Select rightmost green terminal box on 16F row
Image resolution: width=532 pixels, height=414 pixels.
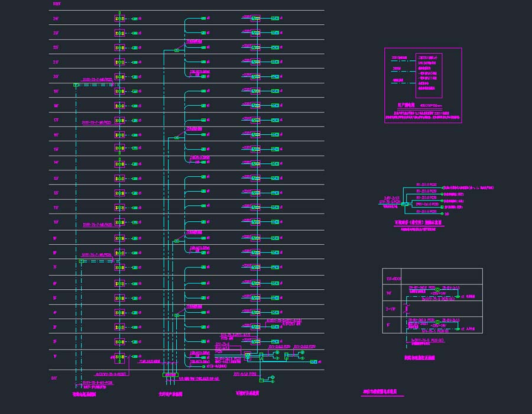pyautogui.click(x=275, y=134)
